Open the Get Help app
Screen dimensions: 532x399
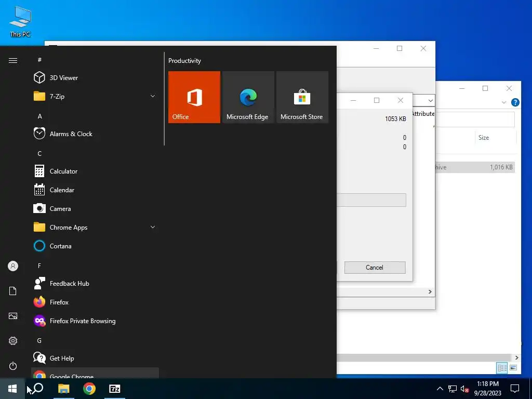click(95, 358)
